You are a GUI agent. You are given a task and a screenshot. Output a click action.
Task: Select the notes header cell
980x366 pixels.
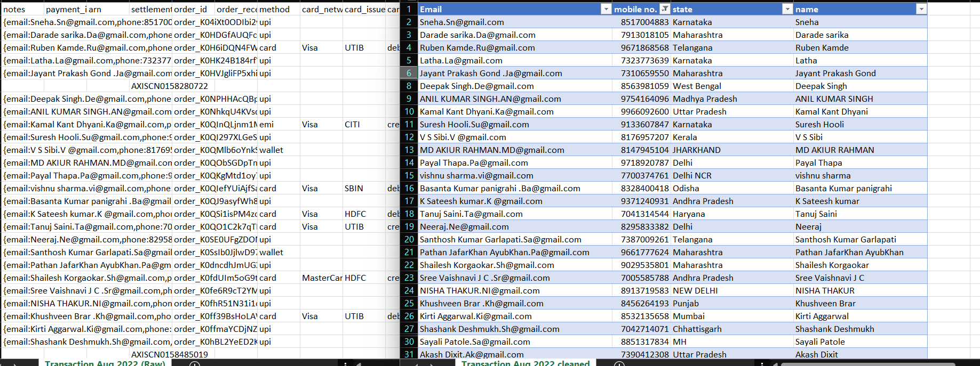point(21,9)
